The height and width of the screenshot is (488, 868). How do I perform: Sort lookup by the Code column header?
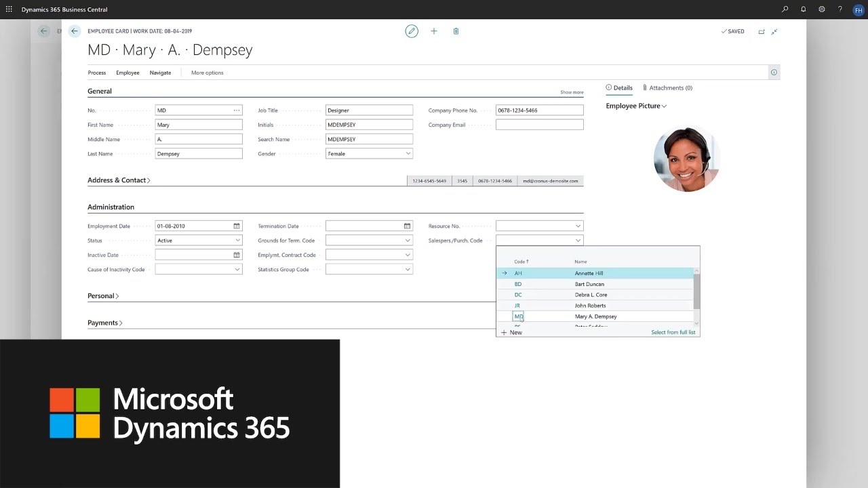pos(521,262)
